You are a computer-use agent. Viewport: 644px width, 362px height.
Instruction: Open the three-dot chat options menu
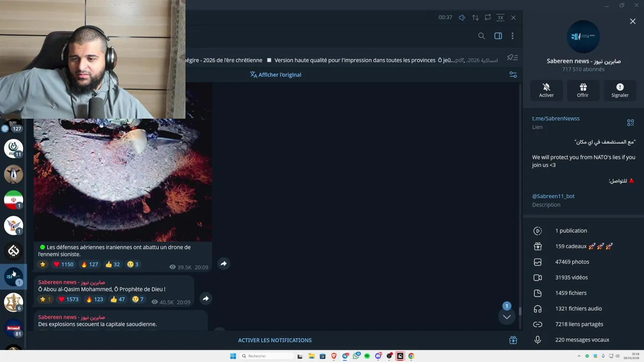(x=512, y=36)
